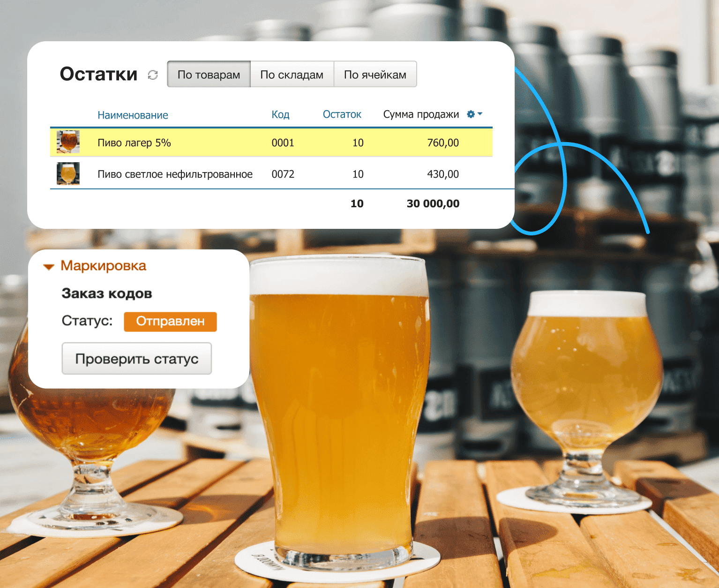This screenshot has width=719, height=588.
Task: Expand the dropdown arrow next to the gear
Action: tap(480, 114)
